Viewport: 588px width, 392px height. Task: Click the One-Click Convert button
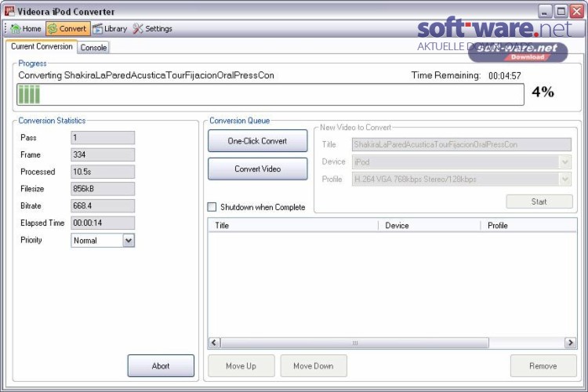click(258, 141)
